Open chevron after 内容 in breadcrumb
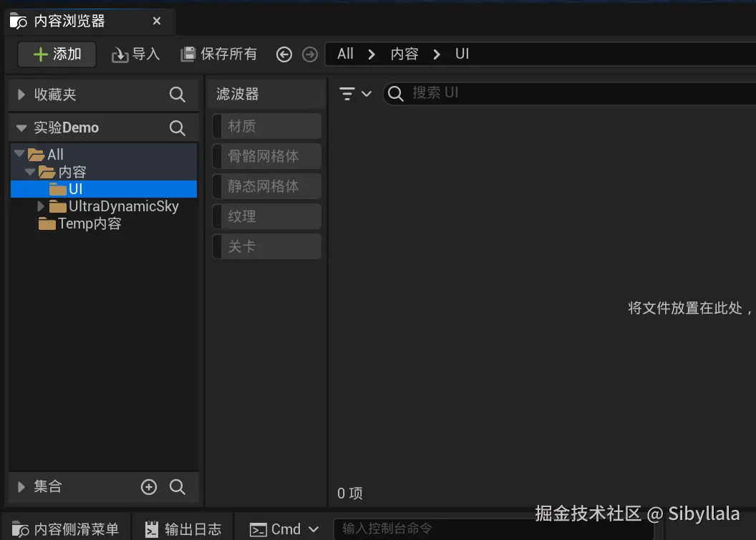 coord(436,54)
